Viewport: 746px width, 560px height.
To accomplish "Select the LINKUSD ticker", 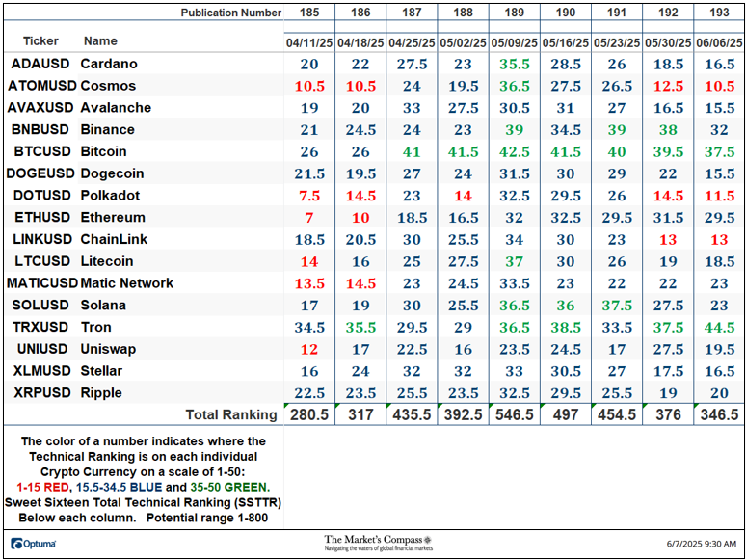I will click(x=42, y=239).
